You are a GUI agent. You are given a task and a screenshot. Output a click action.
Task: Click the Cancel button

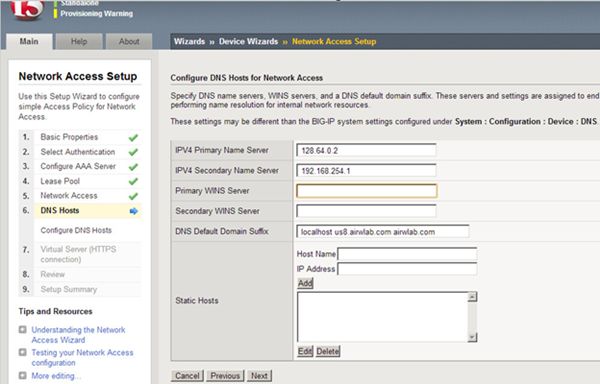coord(187,376)
